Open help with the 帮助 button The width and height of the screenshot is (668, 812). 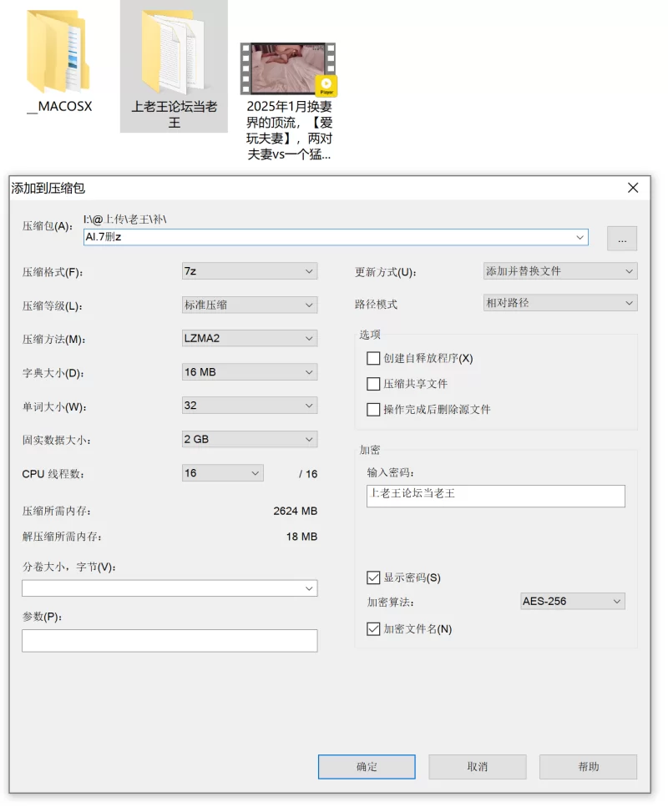click(x=588, y=766)
